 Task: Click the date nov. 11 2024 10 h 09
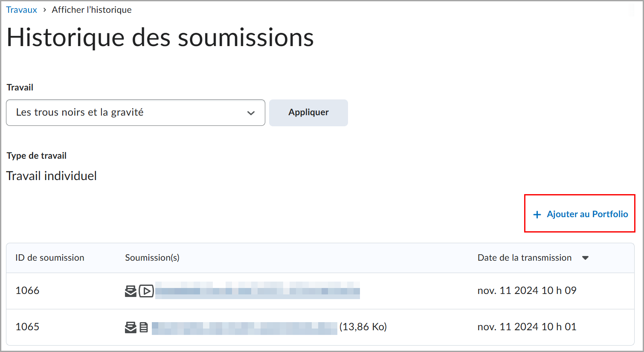click(527, 291)
